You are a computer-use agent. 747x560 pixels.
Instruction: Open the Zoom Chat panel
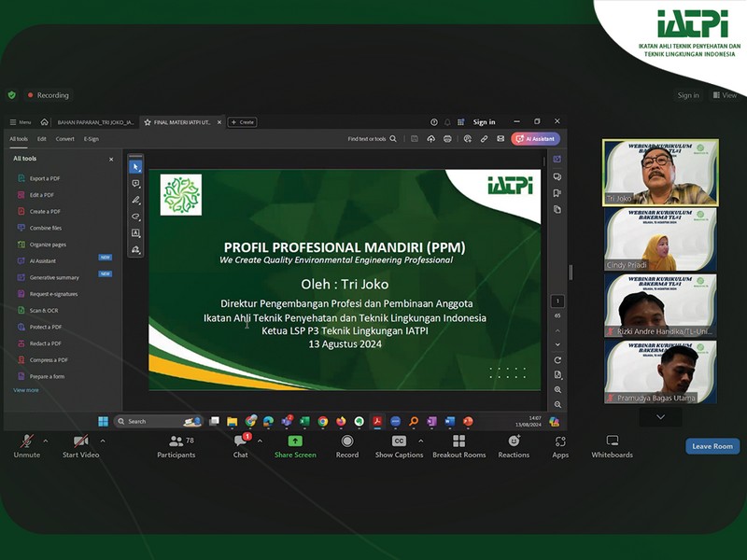[x=241, y=446]
